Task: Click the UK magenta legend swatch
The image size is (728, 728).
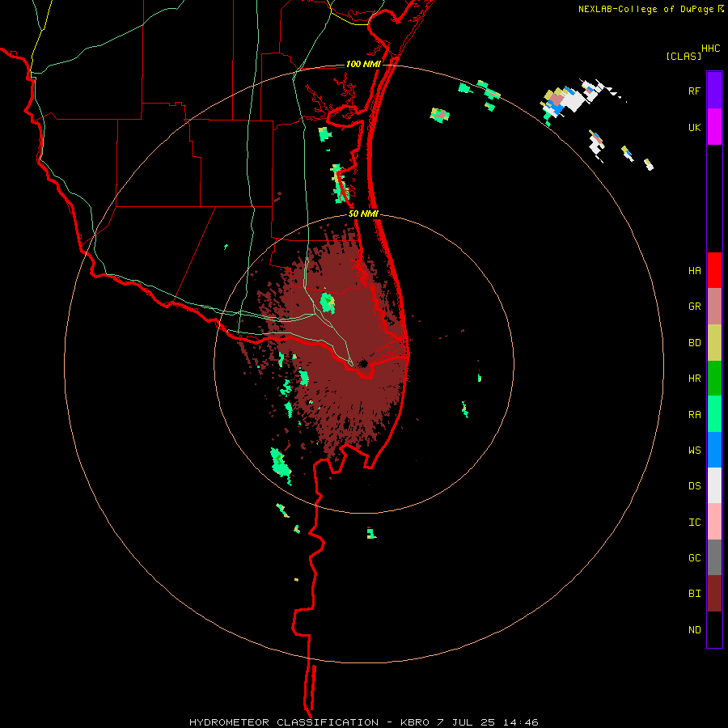Action: tap(714, 127)
